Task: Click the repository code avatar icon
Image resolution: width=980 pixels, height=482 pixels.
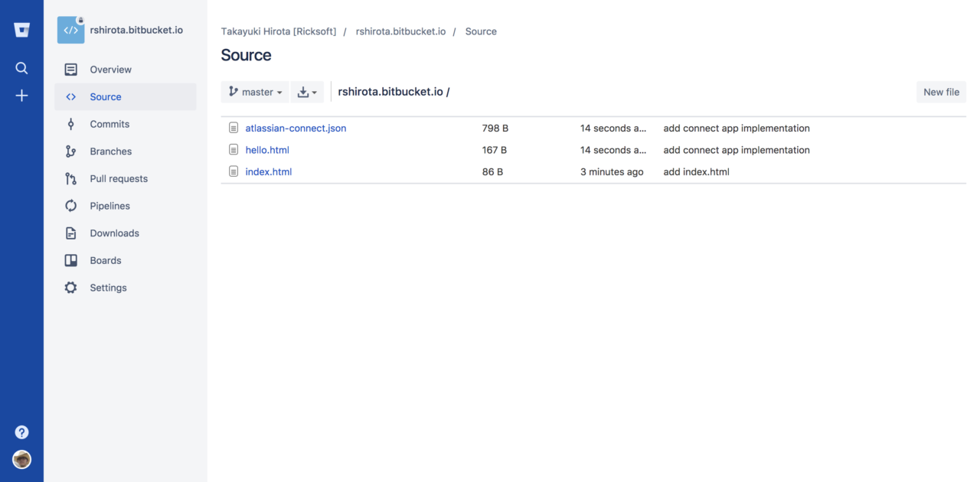Action: tap(71, 31)
